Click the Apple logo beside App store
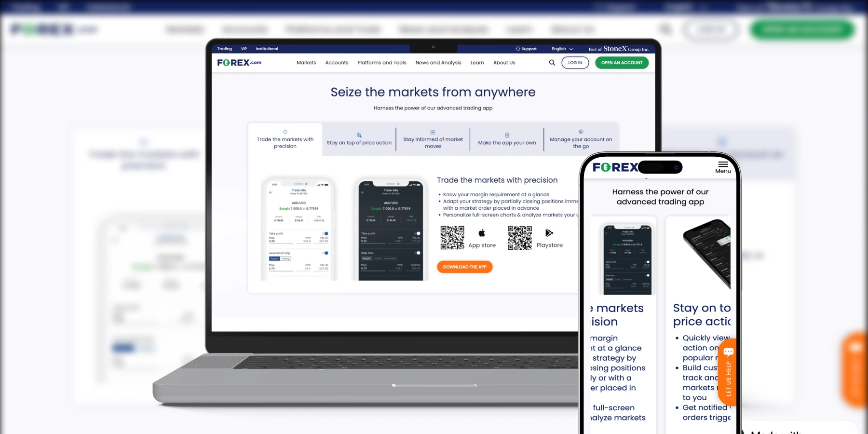 (481, 232)
